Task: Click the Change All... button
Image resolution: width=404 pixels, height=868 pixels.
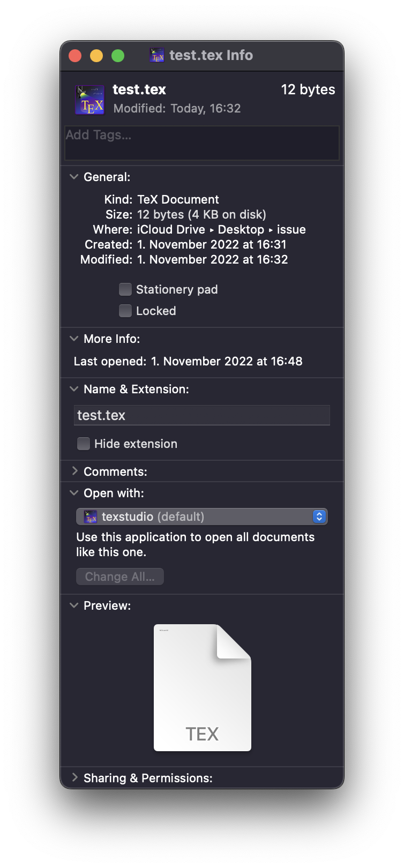Action: coord(120,577)
